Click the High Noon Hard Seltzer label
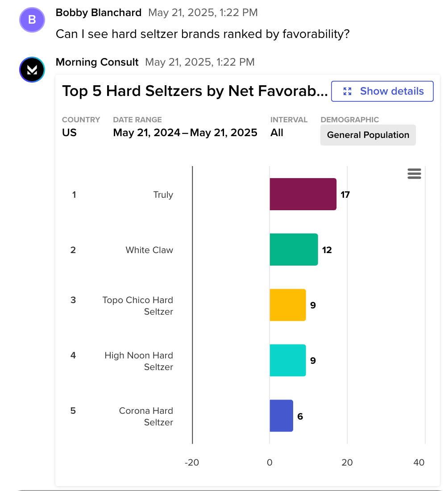 pos(139,361)
